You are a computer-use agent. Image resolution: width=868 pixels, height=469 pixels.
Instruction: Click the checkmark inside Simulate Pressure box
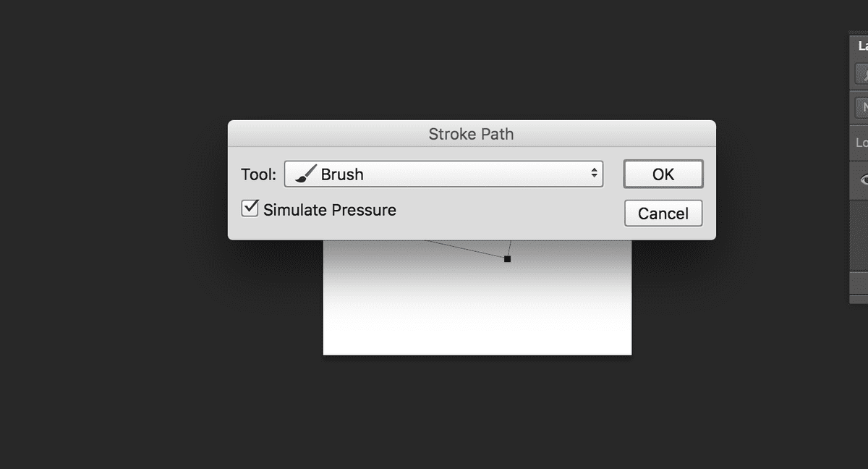250,208
